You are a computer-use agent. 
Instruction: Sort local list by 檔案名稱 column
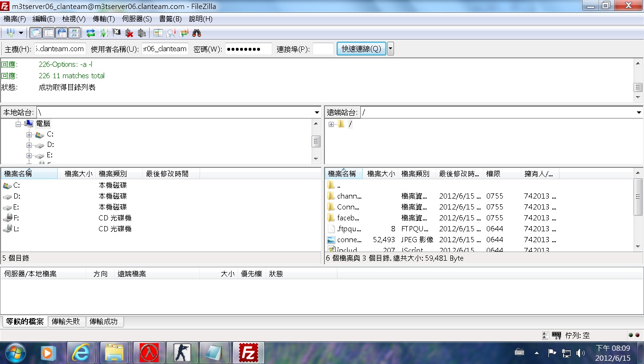[x=29, y=174]
